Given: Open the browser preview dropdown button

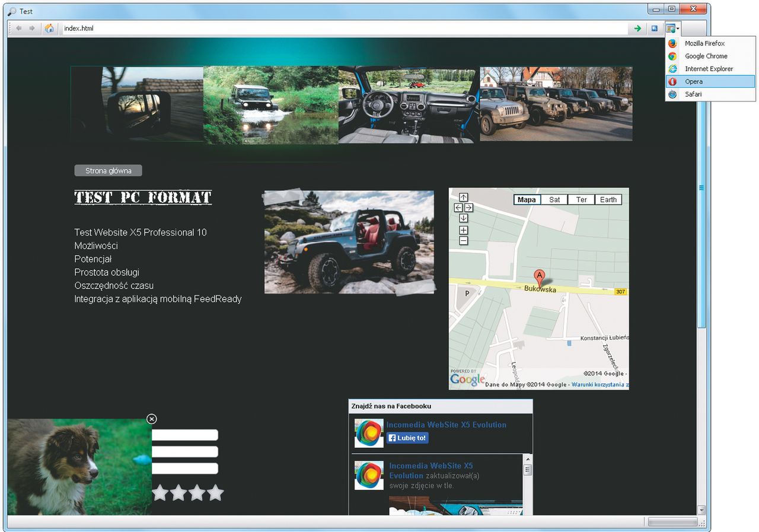Looking at the screenshot, I should click(672, 28).
